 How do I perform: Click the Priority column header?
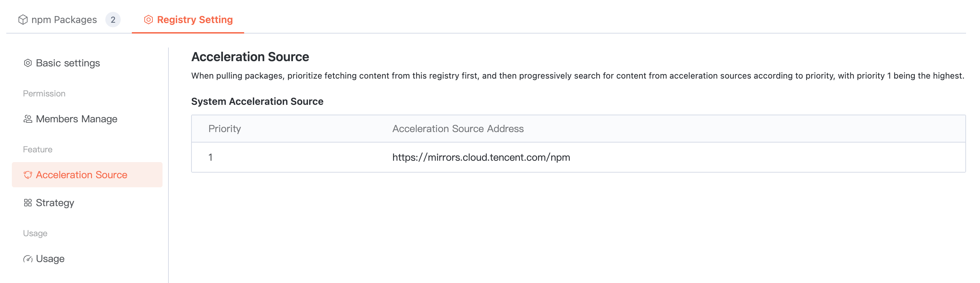(225, 129)
